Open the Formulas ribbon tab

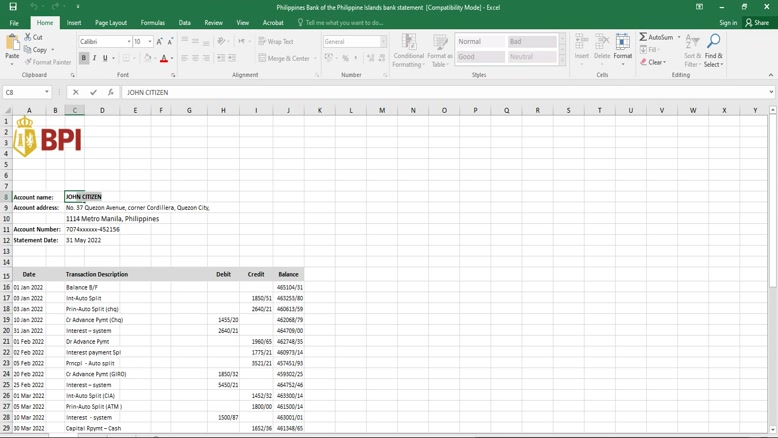point(153,22)
